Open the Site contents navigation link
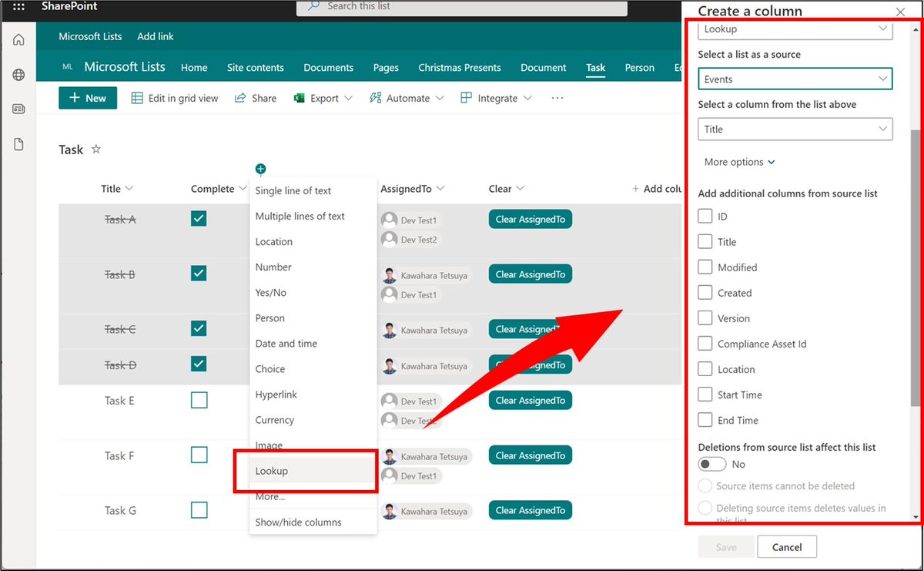Image resolution: width=924 pixels, height=571 pixels. coord(256,68)
